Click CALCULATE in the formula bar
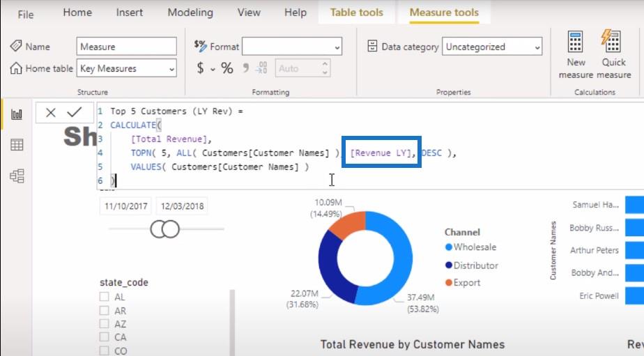 132,125
